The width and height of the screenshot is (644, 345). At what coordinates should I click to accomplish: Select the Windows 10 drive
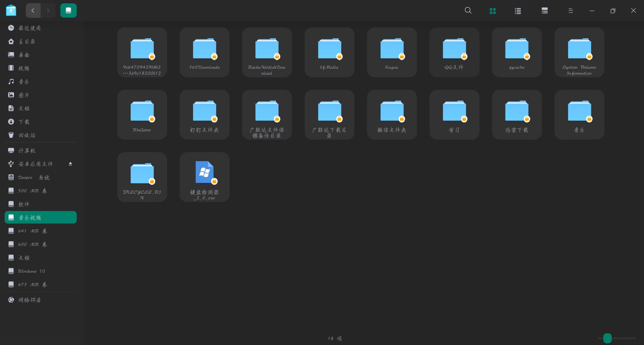tap(31, 271)
